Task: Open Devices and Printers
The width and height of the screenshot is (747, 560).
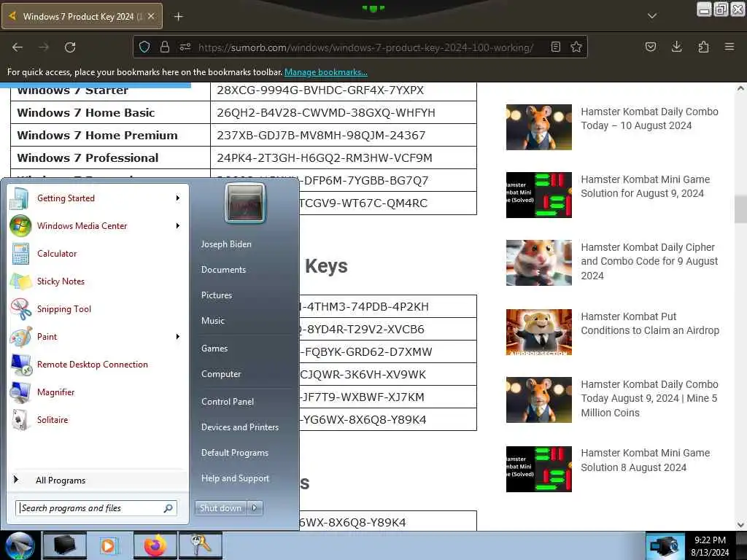Action: pos(239,427)
